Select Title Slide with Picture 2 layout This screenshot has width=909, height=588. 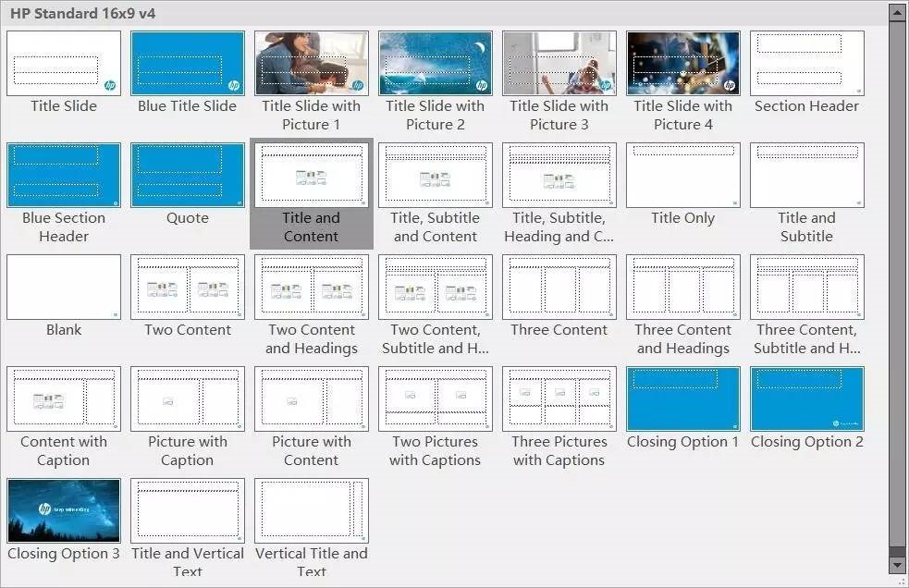pos(436,64)
